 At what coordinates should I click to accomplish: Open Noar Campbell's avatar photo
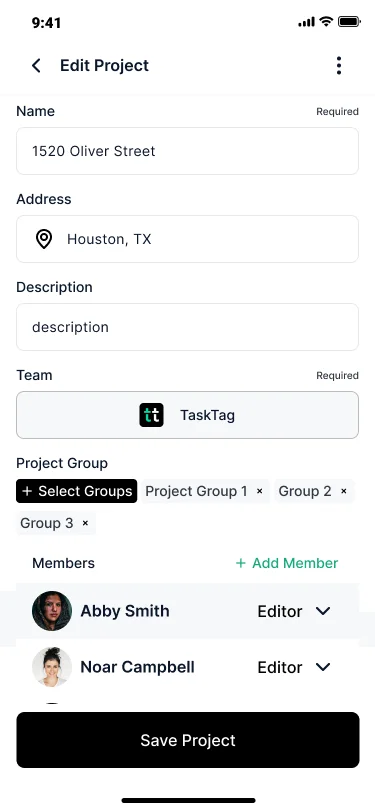click(x=52, y=667)
